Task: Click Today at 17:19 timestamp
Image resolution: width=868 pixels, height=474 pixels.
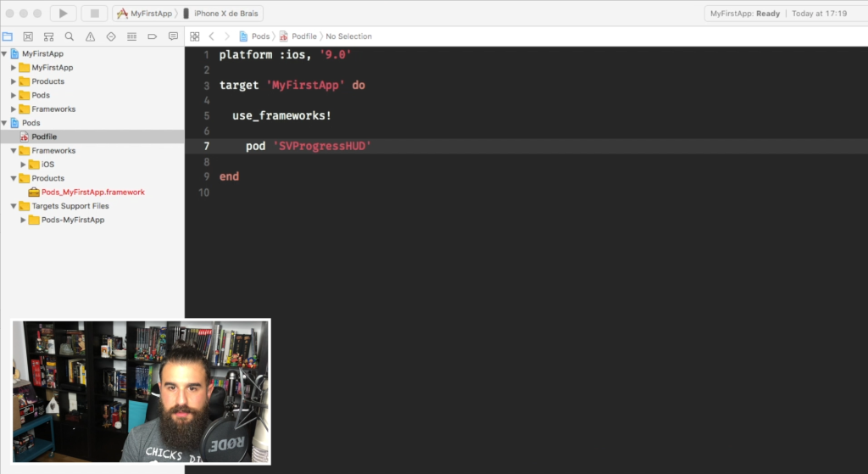Action: (x=820, y=14)
